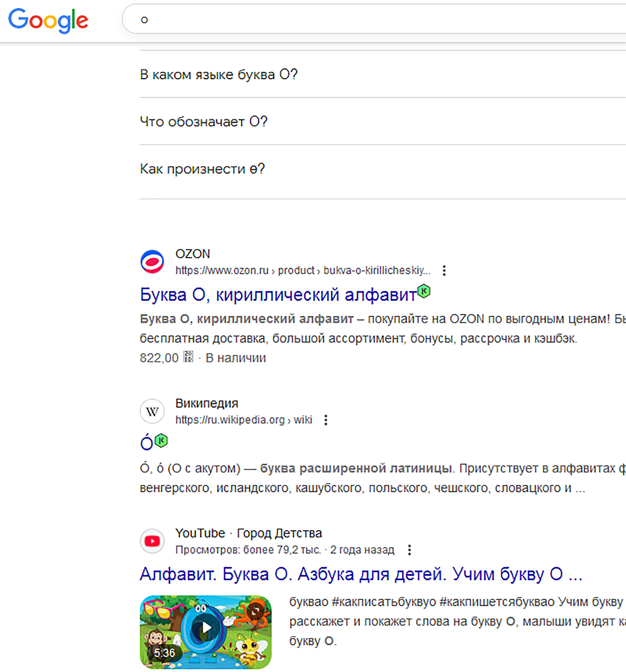Click the Wikipedia W favicon

click(x=152, y=411)
